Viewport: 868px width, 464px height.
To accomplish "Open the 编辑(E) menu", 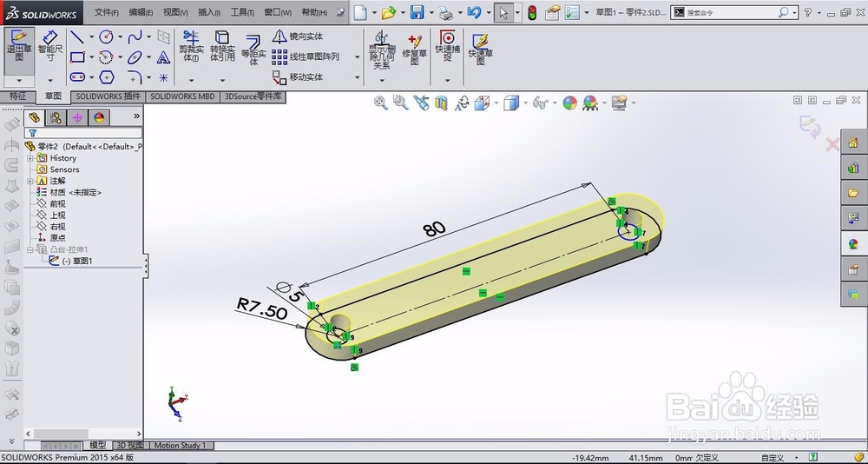I will [141, 12].
